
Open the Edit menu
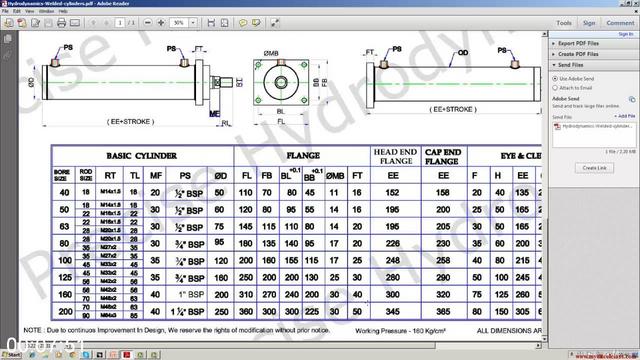(17, 11)
